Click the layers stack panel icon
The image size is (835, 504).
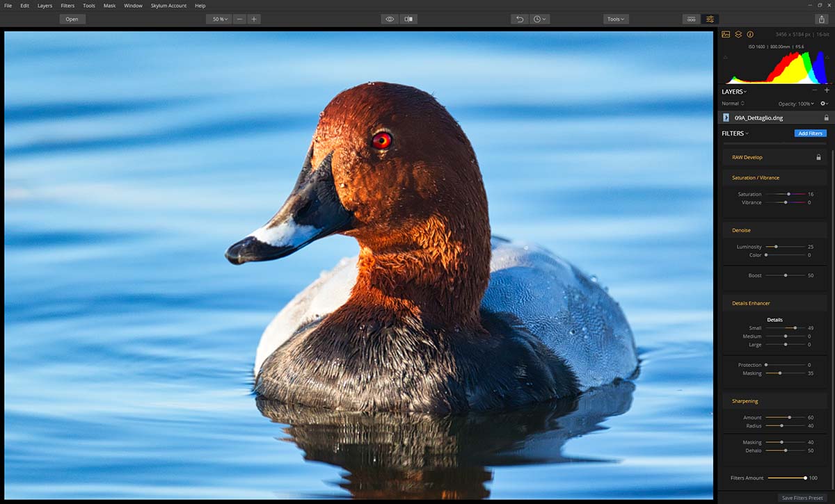point(738,34)
